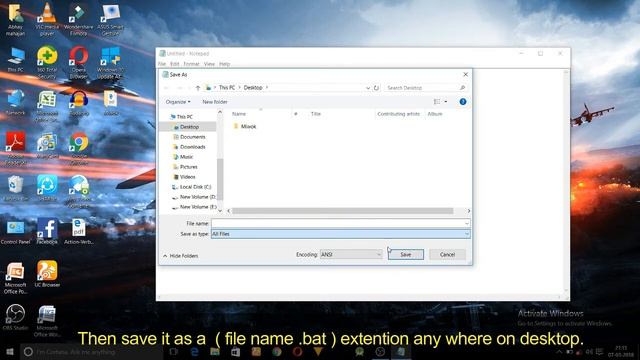Open Microsoft Office Word desktop shortcut

pyautogui.click(x=47, y=320)
